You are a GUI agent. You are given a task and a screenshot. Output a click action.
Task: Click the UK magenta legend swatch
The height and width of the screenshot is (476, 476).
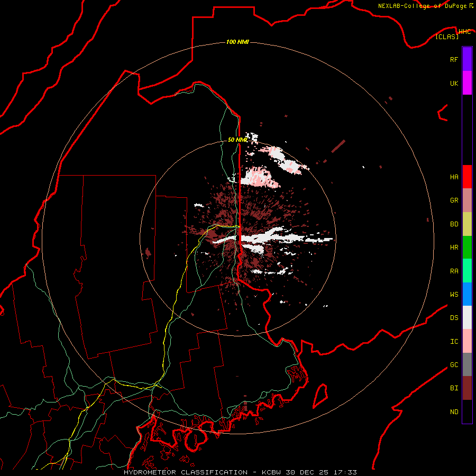pos(467,83)
